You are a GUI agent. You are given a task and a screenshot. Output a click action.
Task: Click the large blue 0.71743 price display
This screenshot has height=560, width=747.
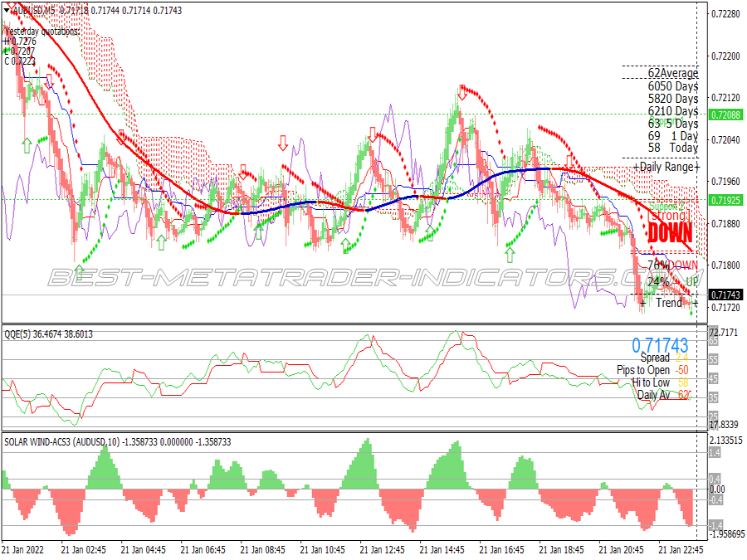pyautogui.click(x=660, y=345)
